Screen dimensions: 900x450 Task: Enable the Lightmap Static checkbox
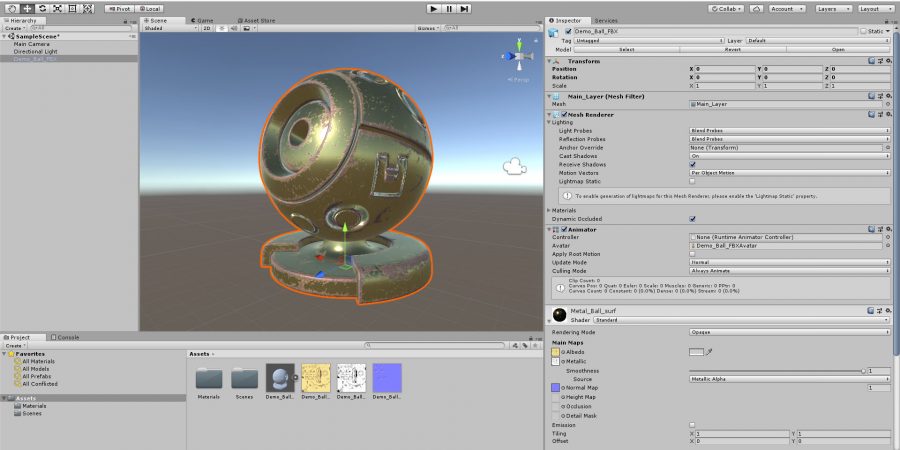(692, 181)
